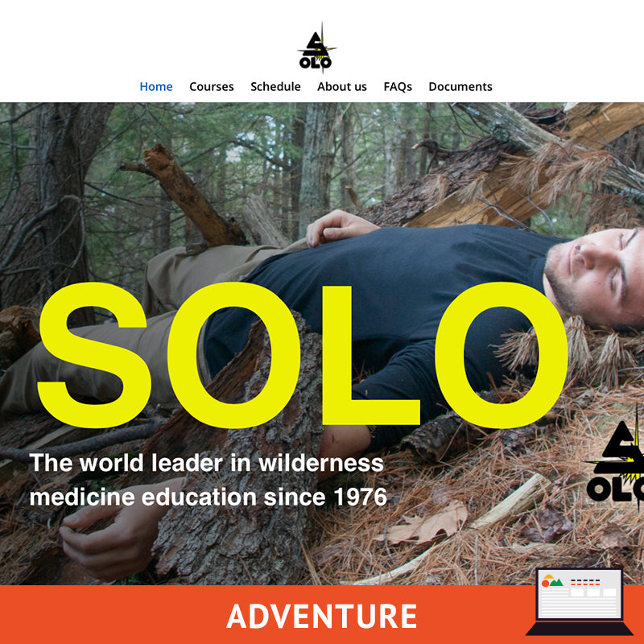This screenshot has width=644, height=644.
Task: Open the About us page
Action: point(342,87)
